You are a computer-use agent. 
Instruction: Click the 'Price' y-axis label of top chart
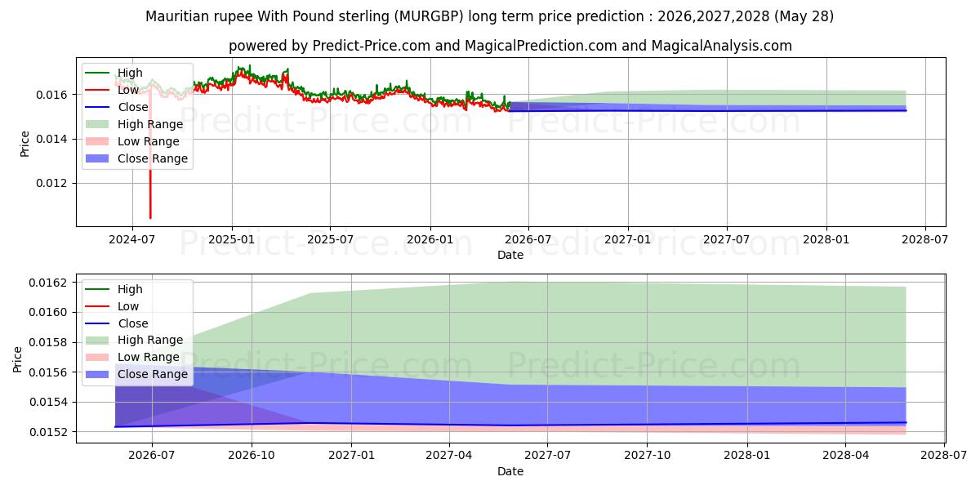point(25,142)
